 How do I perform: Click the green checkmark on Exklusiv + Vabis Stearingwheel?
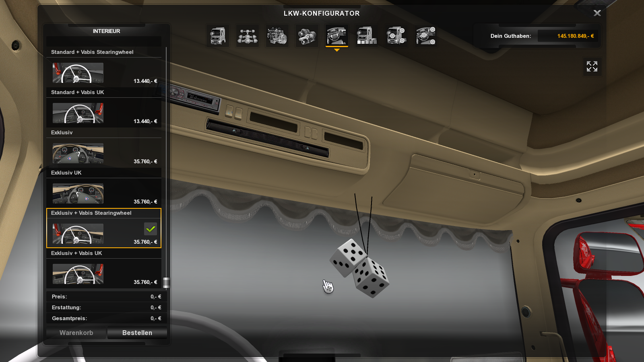click(151, 229)
